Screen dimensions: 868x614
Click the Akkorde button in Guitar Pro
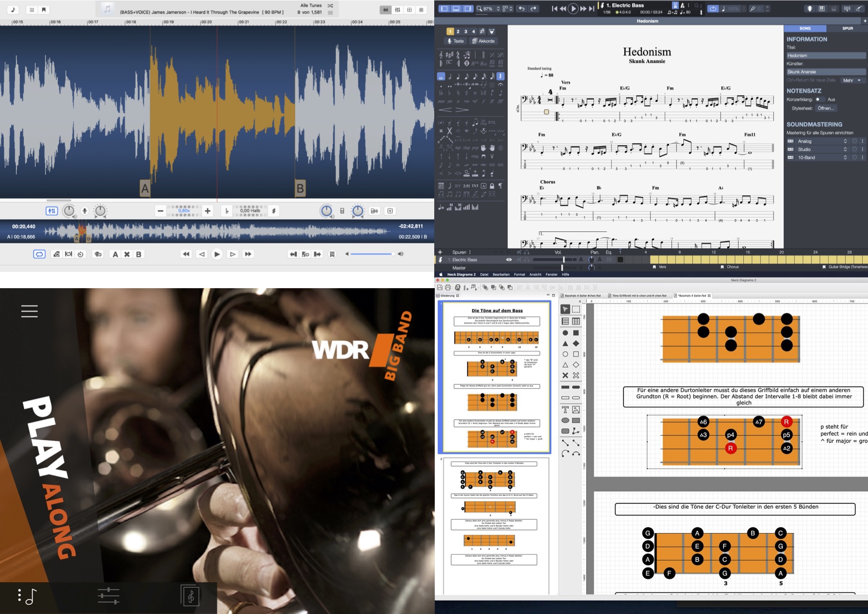point(483,41)
